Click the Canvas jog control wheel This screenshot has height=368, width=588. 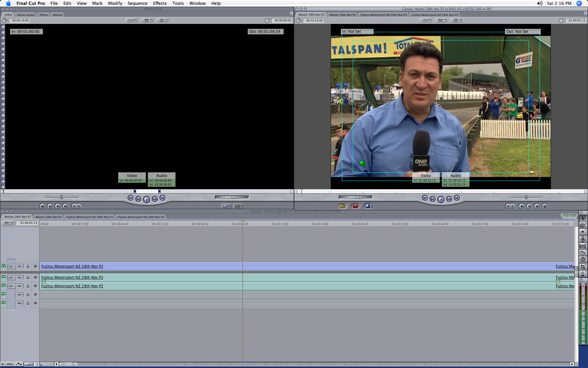point(356,197)
